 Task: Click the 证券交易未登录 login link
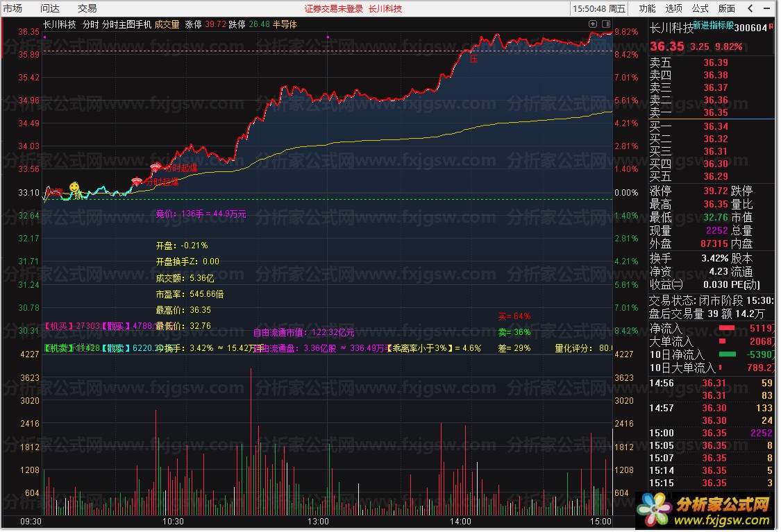click(x=334, y=9)
